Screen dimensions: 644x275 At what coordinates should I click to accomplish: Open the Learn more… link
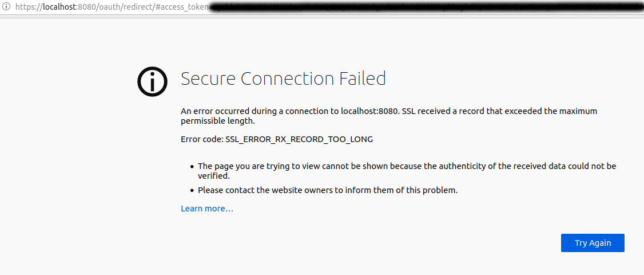point(207,209)
